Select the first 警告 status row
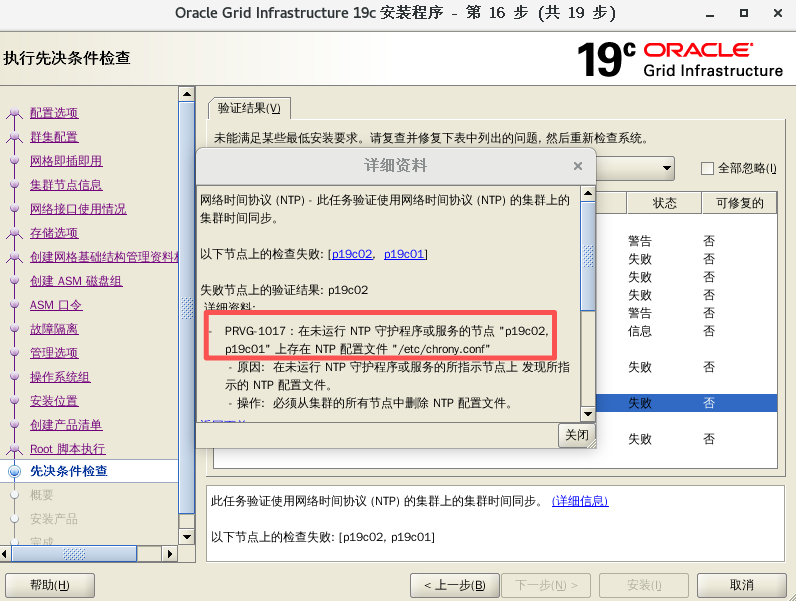 tap(686, 241)
